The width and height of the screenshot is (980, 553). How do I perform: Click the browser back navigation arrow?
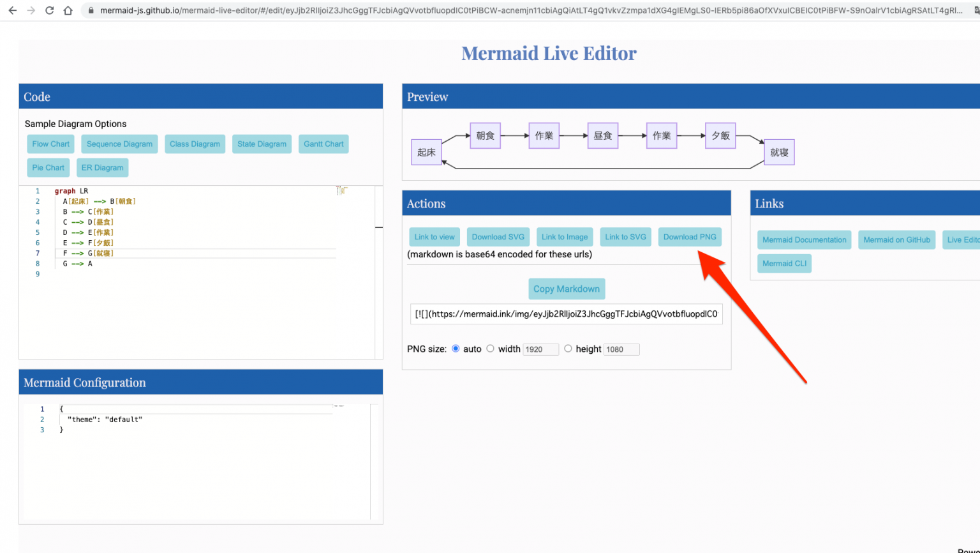[x=13, y=10]
